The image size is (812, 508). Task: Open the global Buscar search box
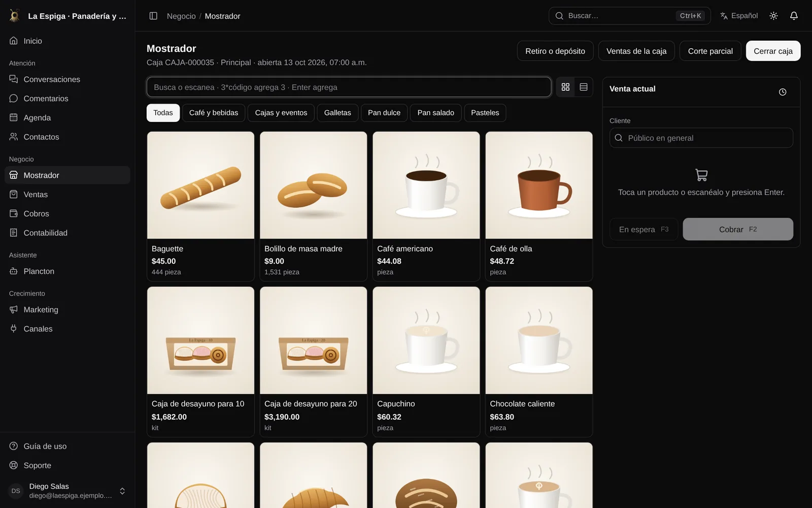pos(629,16)
